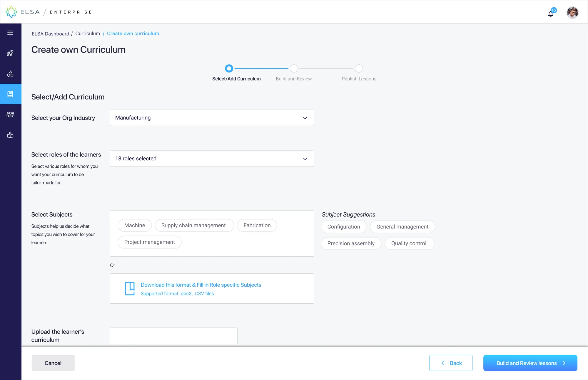Click the Publish Lessons step label

[x=359, y=79]
